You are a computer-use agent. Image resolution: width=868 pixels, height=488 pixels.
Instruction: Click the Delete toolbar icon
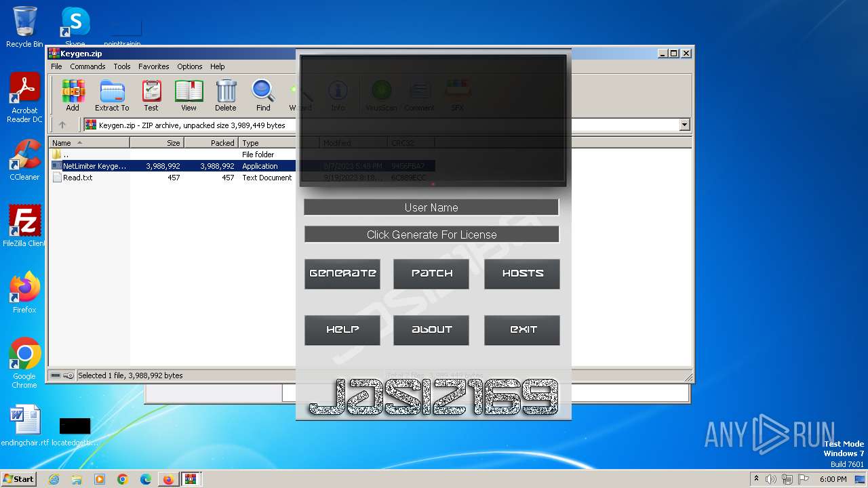226,96
